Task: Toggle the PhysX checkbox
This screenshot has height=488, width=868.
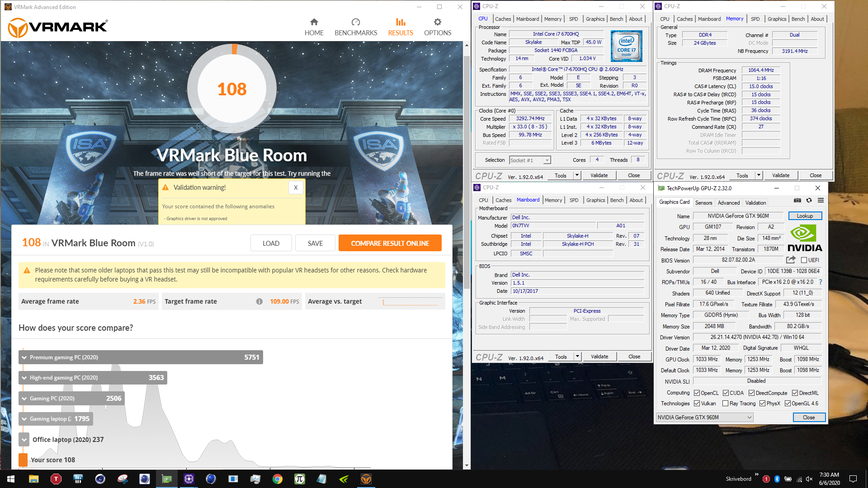Action: click(763, 404)
